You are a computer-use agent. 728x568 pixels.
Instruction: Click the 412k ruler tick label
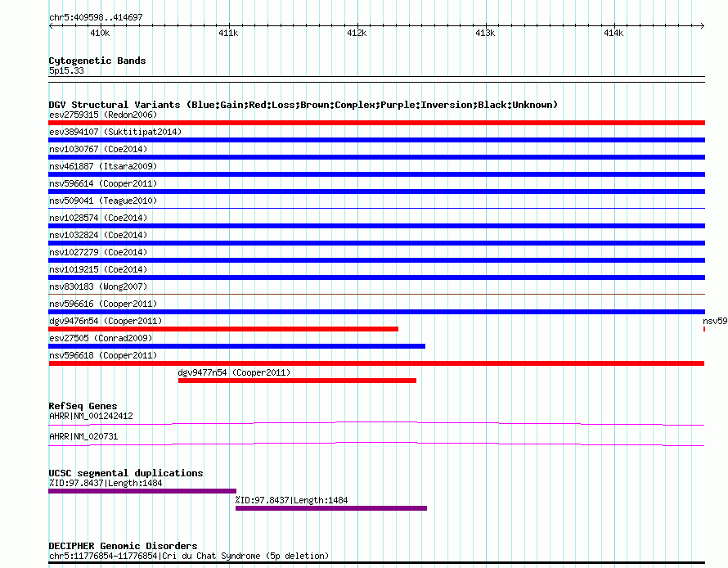pos(357,33)
